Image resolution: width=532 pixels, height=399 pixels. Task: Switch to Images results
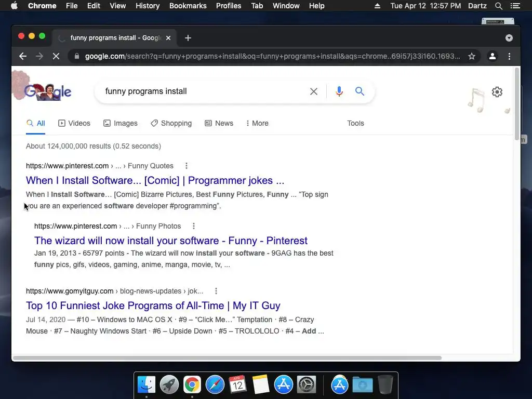coord(121,124)
